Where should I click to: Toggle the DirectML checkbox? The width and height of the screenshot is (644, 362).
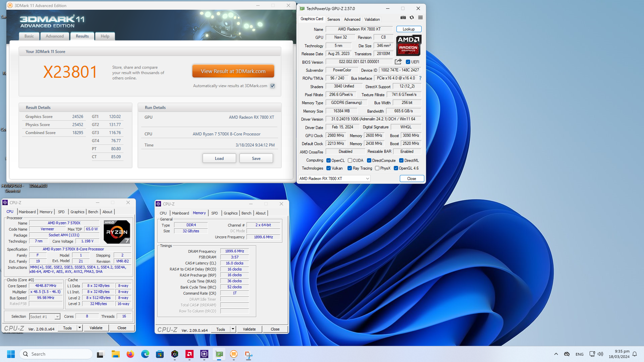click(401, 161)
